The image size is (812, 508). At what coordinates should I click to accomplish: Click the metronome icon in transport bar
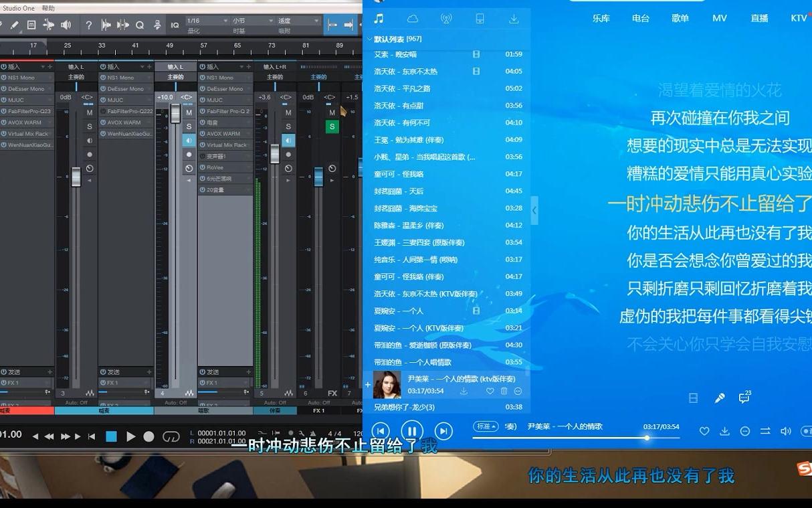pyautogui.click(x=313, y=434)
